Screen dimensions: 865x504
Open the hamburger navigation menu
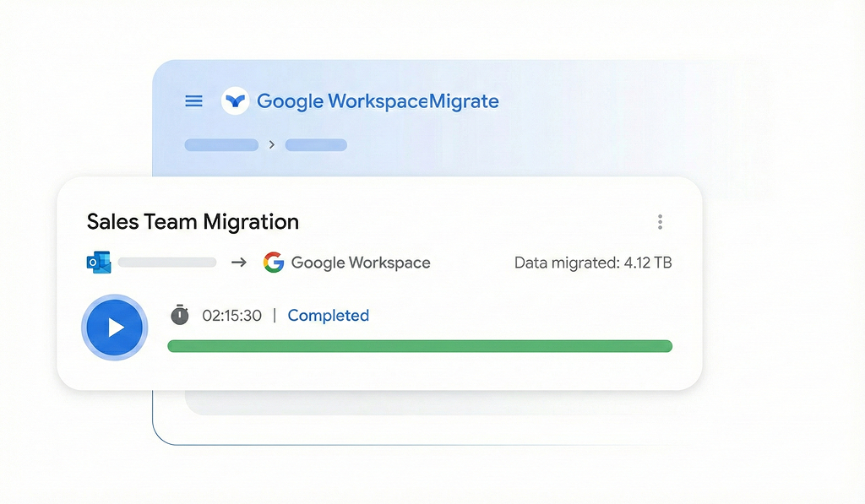193,101
